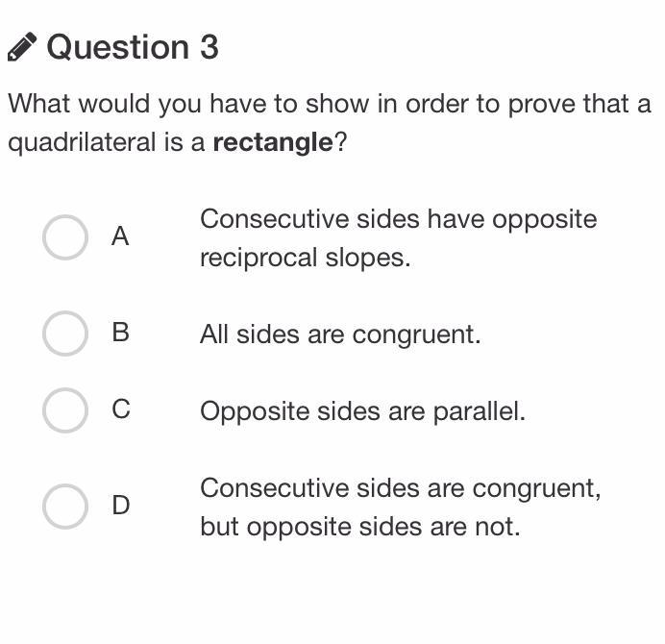Choose the radio button for option B
The image size is (665, 644).
pyautogui.click(x=65, y=333)
